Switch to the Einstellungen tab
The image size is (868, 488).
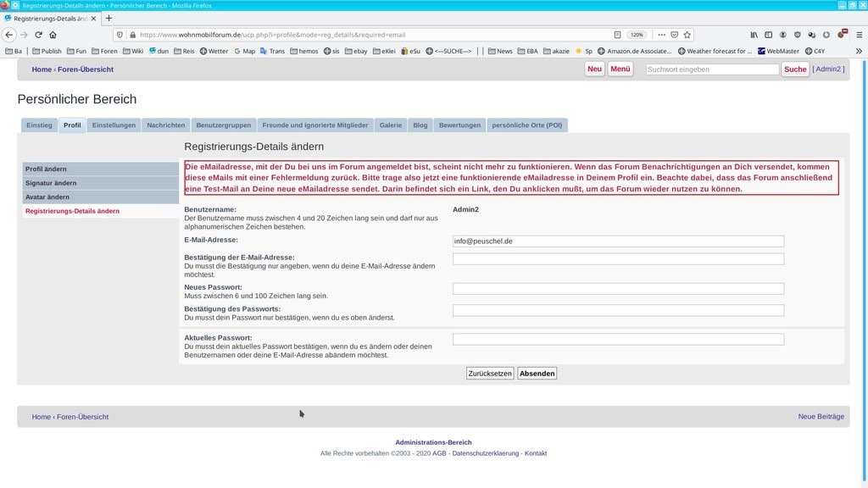(x=114, y=125)
